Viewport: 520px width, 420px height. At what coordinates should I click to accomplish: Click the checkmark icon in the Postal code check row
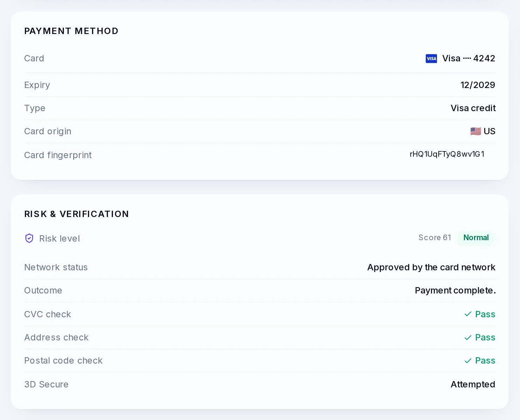pos(468,360)
